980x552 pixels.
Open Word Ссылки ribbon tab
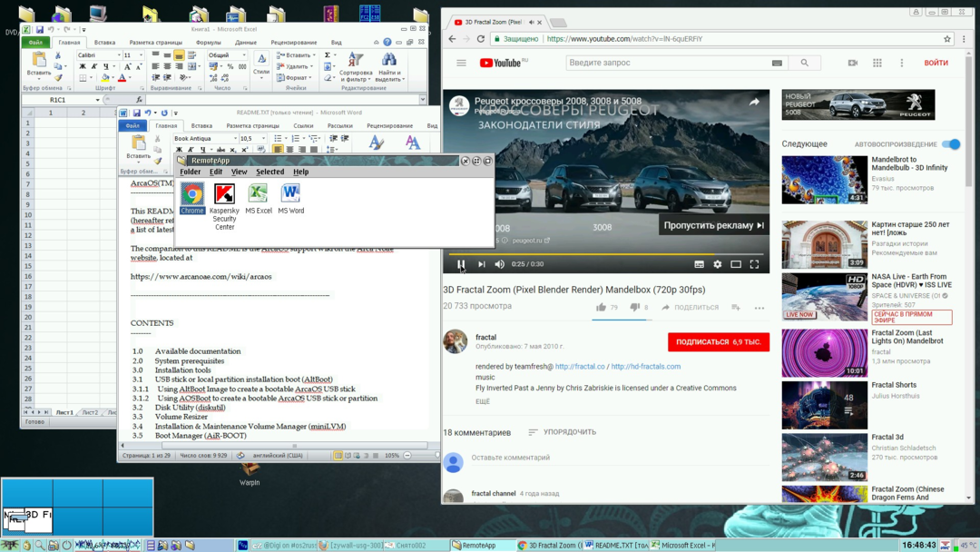coord(303,125)
